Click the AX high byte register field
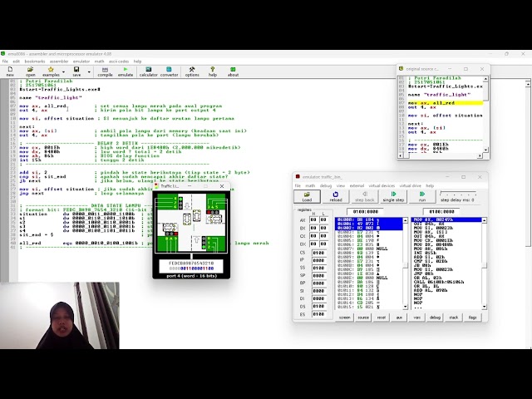This screenshot has width=532, height=399. click(313, 219)
